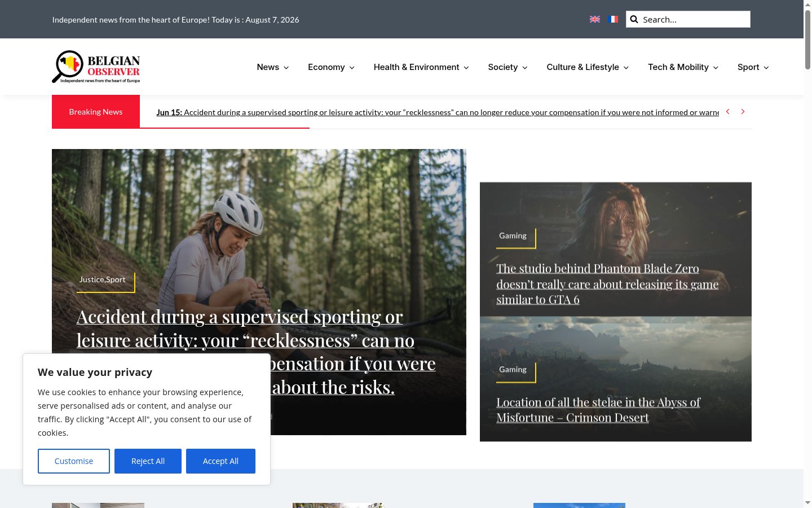Show next breaking news item
This screenshot has width=812, height=508.
pos(743,112)
